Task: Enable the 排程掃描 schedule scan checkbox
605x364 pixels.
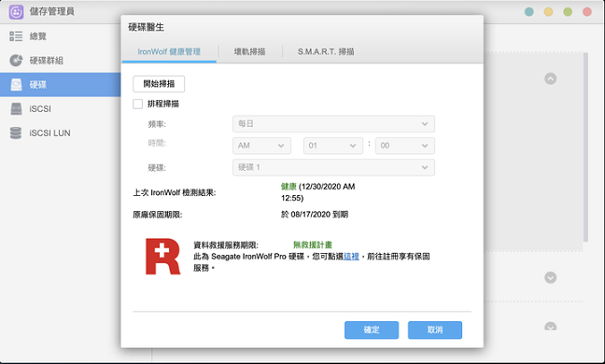Action: (138, 104)
